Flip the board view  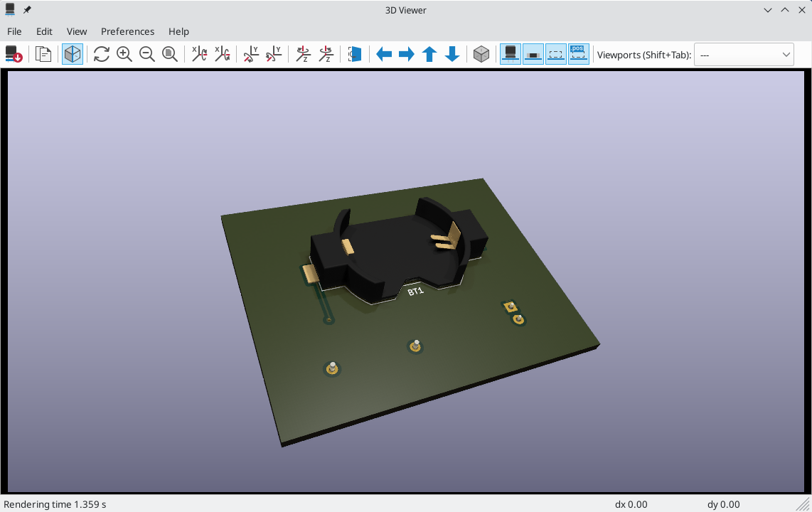click(355, 54)
